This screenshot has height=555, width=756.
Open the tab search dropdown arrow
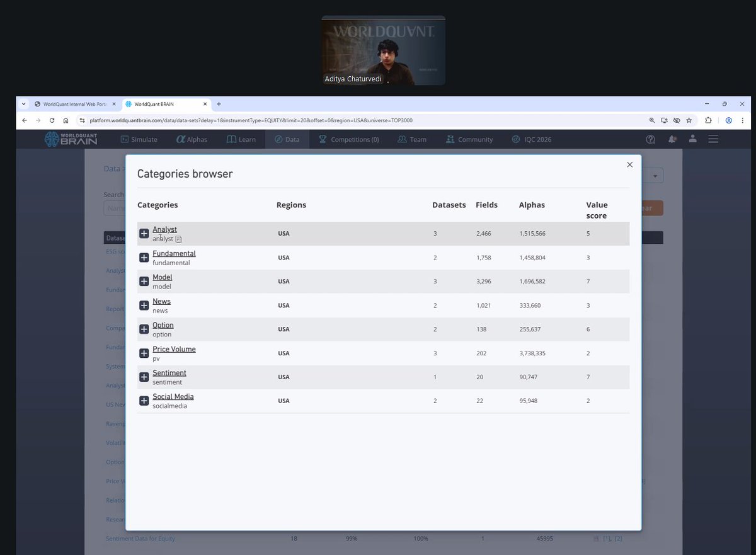(24, 104)
